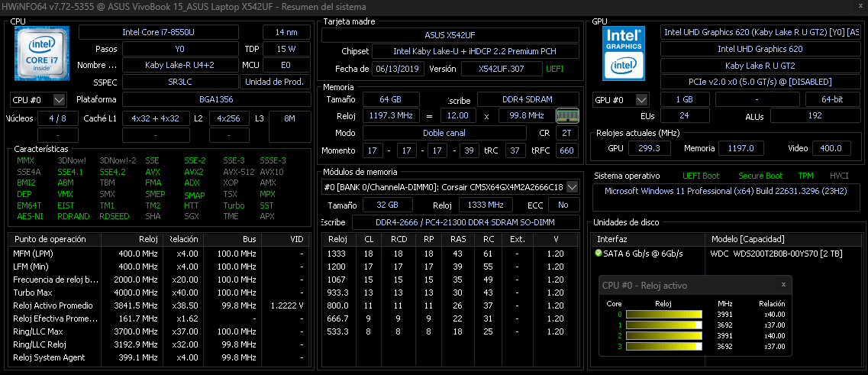Click the Kaby Lake R U GT2 field
Image resolution: width=868 pixels, height=375 pixels.
[x=760, y=66]
